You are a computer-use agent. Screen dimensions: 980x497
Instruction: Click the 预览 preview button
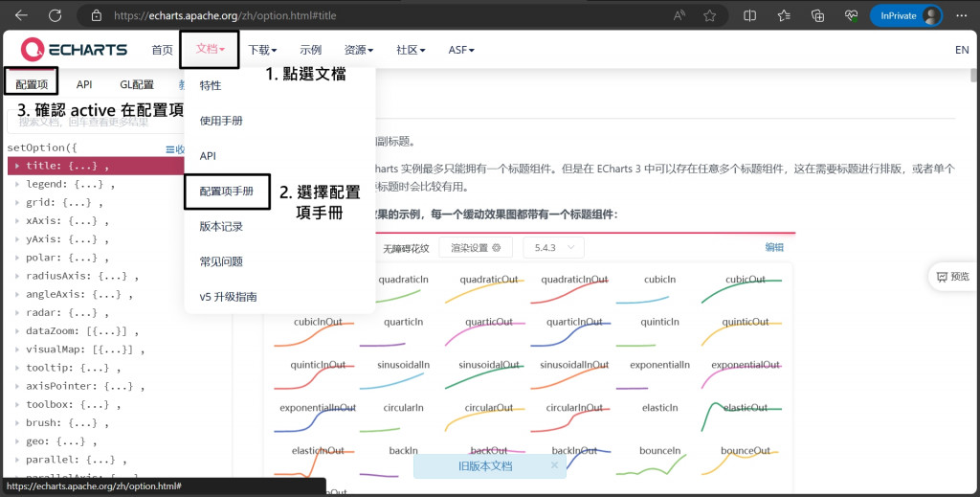click(x=953, y=277)
